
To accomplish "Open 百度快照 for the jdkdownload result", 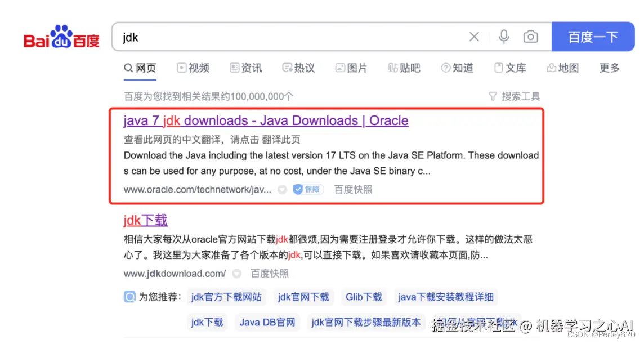I will pos(270,274).
